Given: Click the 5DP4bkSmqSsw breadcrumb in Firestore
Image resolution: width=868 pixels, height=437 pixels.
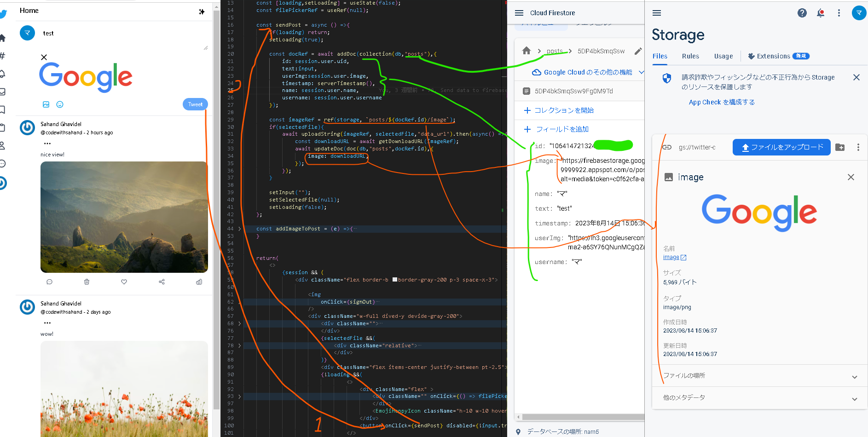Looking at the screenshot, I should click(x=601, y=51).
